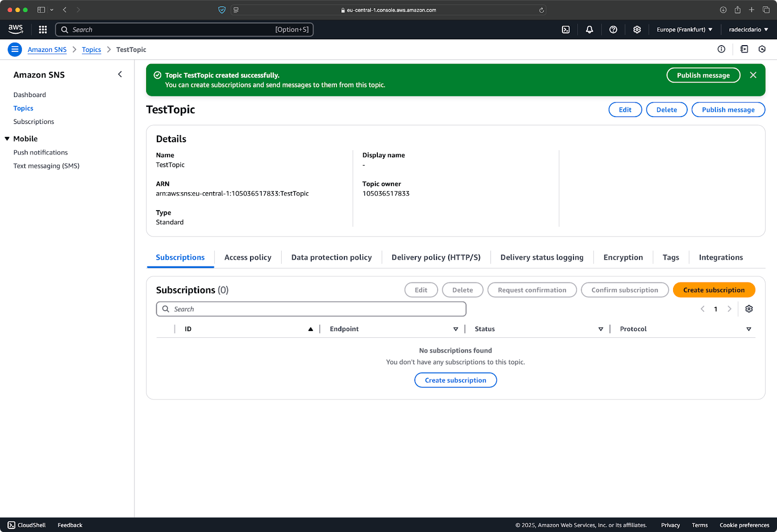The width and height of the screenshot is (777, 532).
Task: Focus the AWS top Search field
Action: (185, 30)
